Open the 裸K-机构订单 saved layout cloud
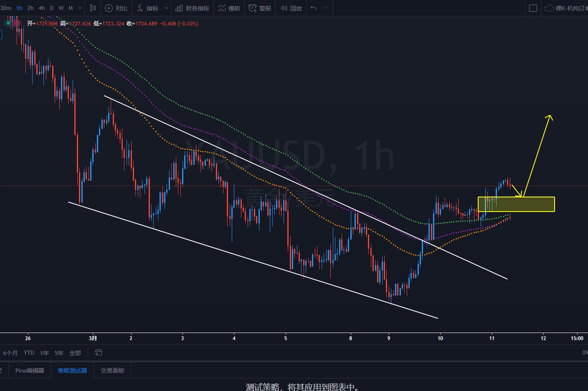588x391 pixels. pyautogui.click(x=566, y=8)
